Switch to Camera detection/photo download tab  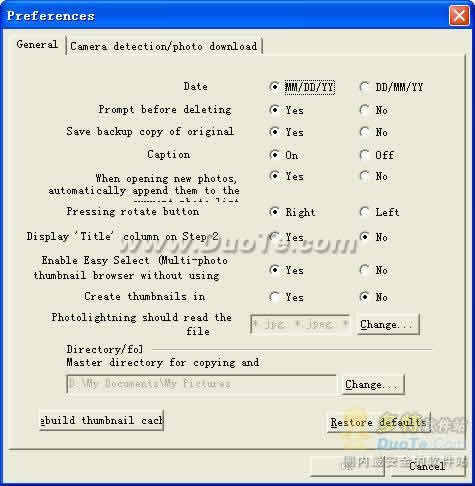point(164,46)
